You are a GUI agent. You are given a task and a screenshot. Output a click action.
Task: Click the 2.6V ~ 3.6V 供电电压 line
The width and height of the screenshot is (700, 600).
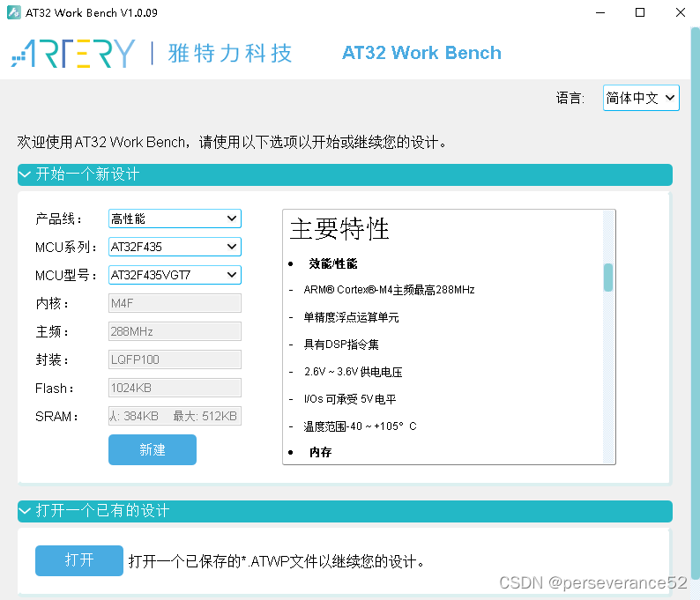pos(354,372)
